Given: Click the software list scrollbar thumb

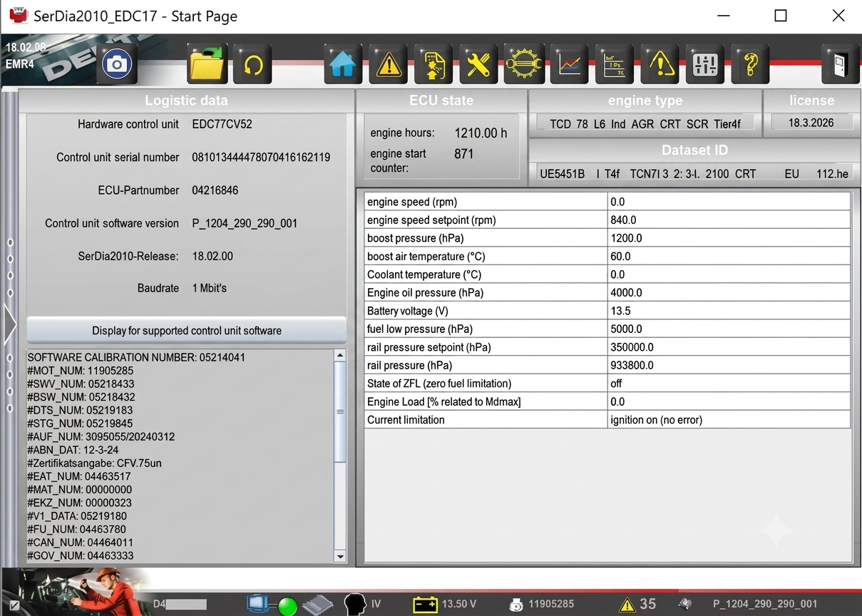Looking at the screenshot, I should (340, 411).
